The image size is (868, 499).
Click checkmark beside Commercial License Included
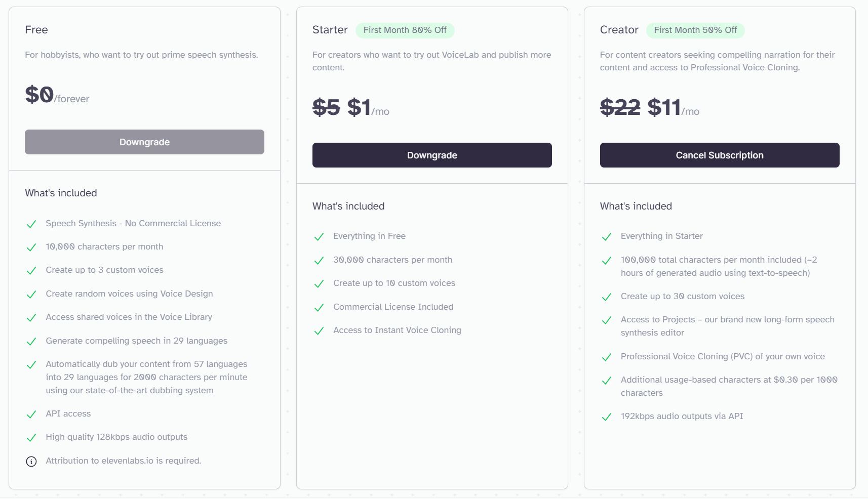click(319, 308)
